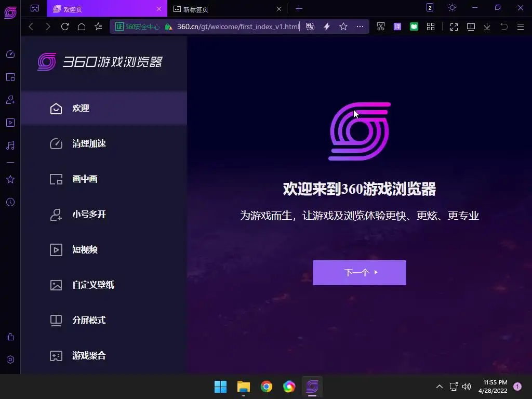Click the thumbs-up feedback icon

pyautogui.click(x=10, y=337)
